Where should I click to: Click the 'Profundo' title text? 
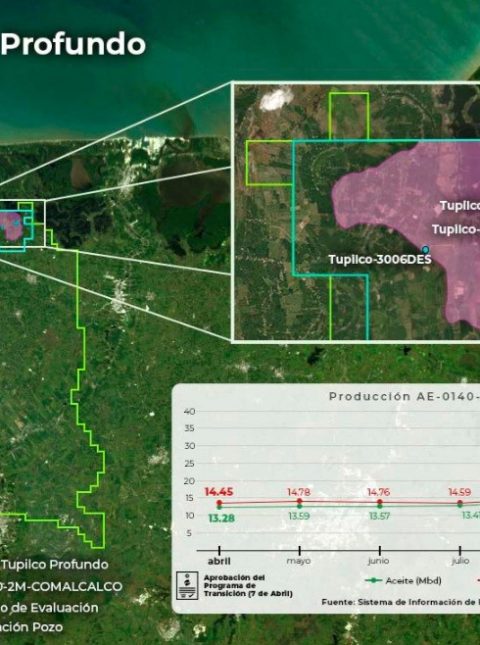tap(73, 44)
